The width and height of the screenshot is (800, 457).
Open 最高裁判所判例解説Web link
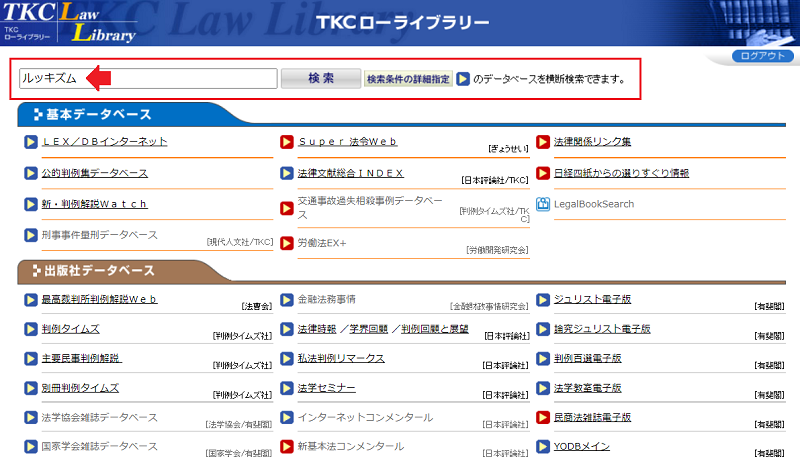point(99,299)
